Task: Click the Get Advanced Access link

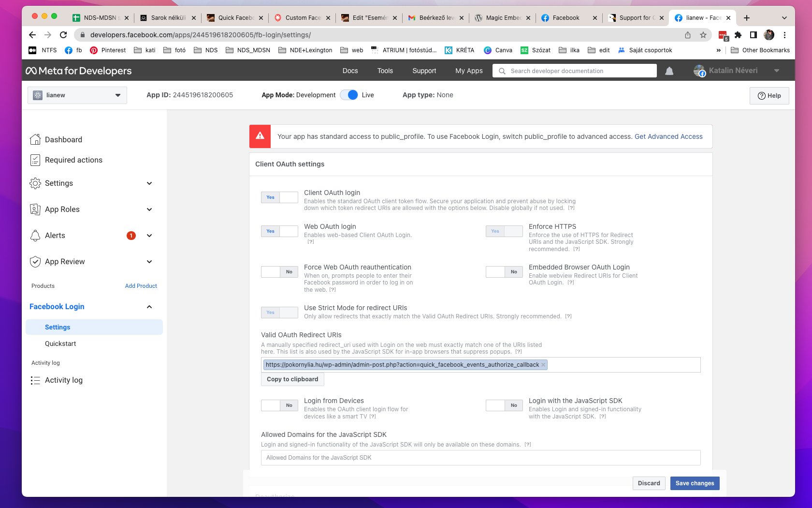Action: tap(668, 136)
